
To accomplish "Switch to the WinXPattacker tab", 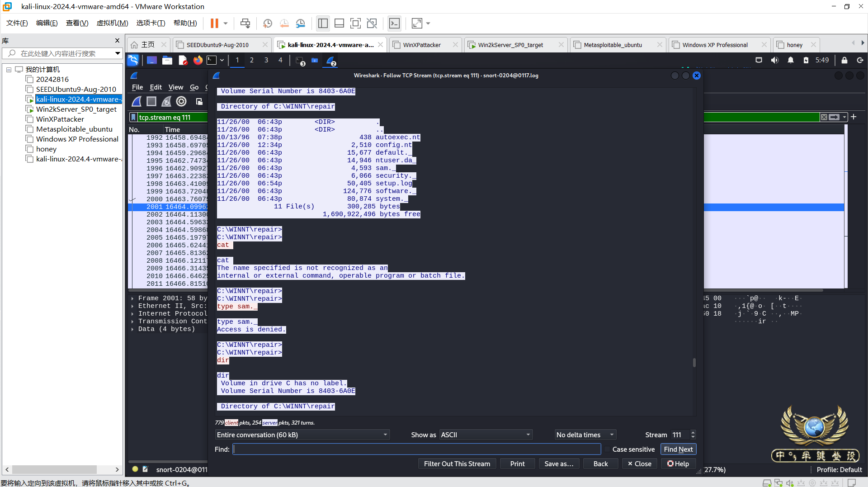I will tap(425, 45).
